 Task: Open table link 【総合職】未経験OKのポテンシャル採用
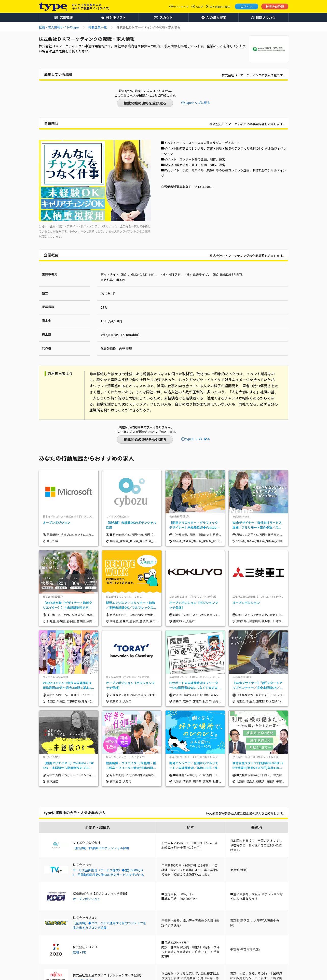tap(101, 848)
